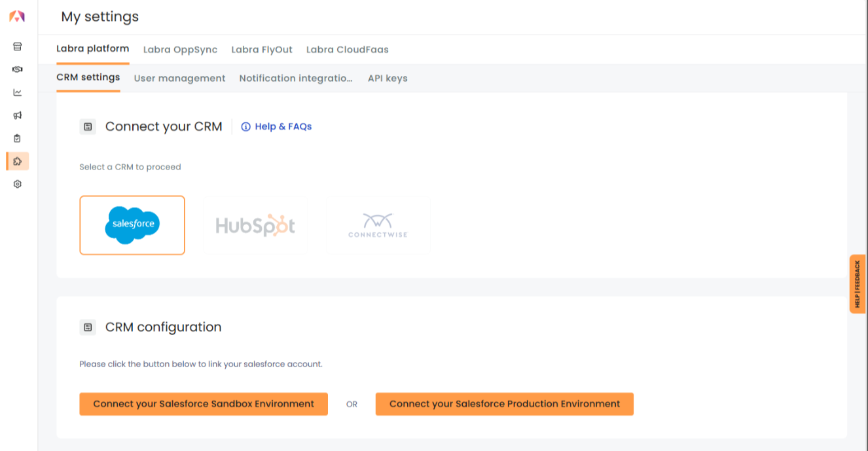Viewport: 868px width, 451px height.
Task: Click the link your salesforce account instruction text
Action: tap(201, 364)
